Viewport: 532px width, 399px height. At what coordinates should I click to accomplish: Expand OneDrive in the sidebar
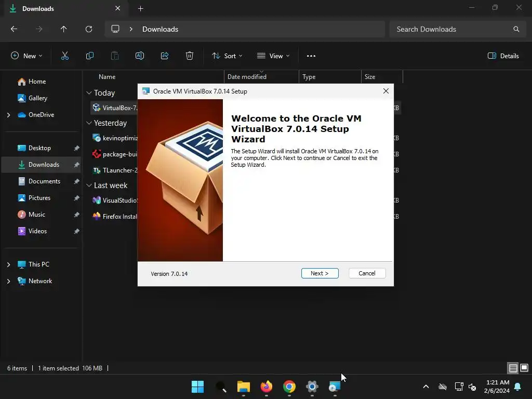pos(8,115)
